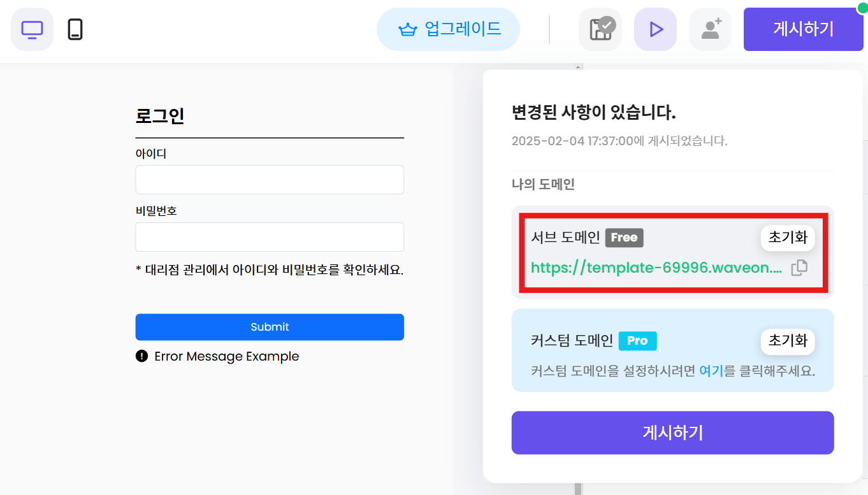Select the Free badge on 서브 도메인
This screenshot has height=495, width=868.
(x=625, y=237)
